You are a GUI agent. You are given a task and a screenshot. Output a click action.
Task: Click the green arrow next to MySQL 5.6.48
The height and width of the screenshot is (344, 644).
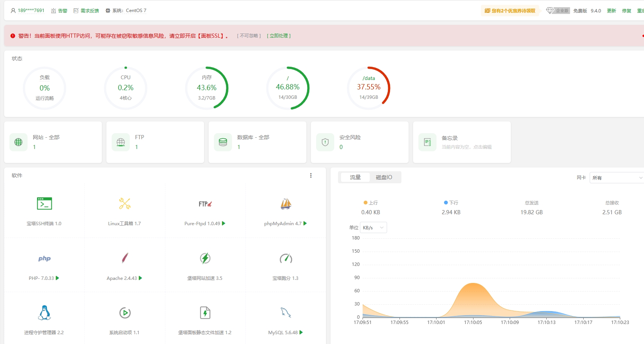(301, 332)
